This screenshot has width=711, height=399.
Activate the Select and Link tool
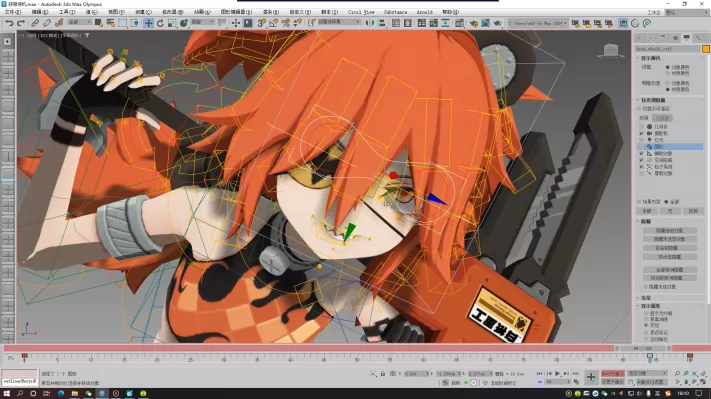[35, 23]
